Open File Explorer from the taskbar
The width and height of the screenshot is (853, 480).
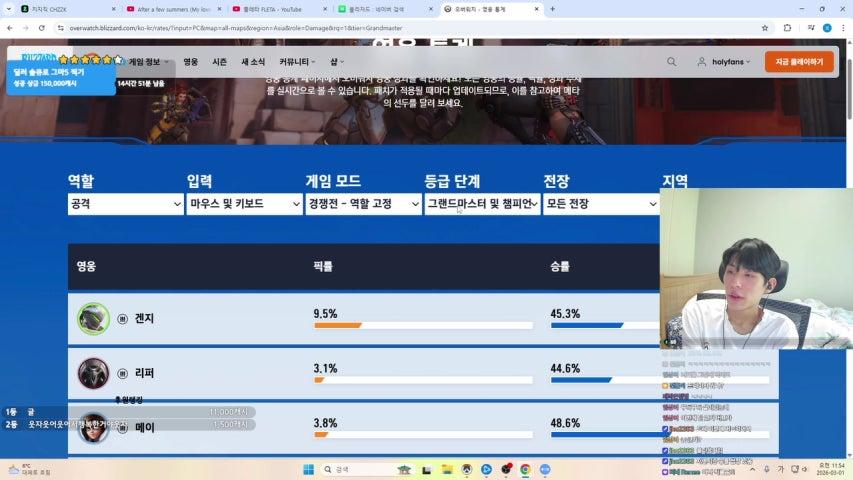(x=447, y=470)
